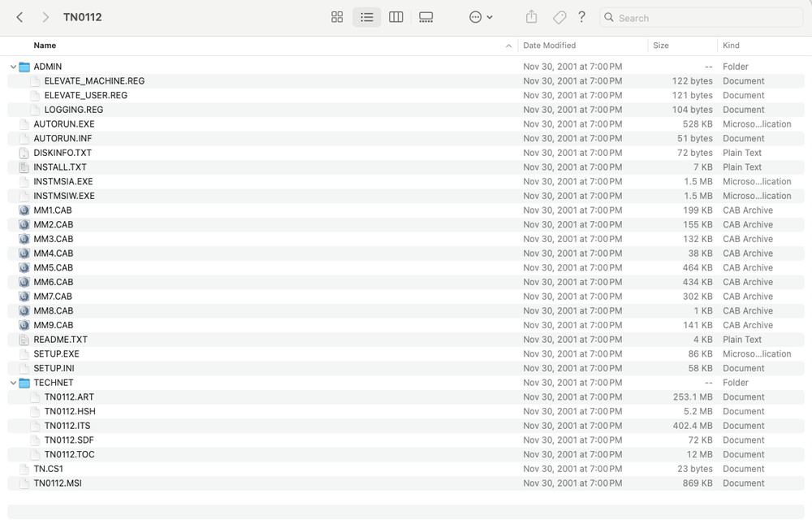Switch to column view

pyautogui.click(x=396, y=17)
